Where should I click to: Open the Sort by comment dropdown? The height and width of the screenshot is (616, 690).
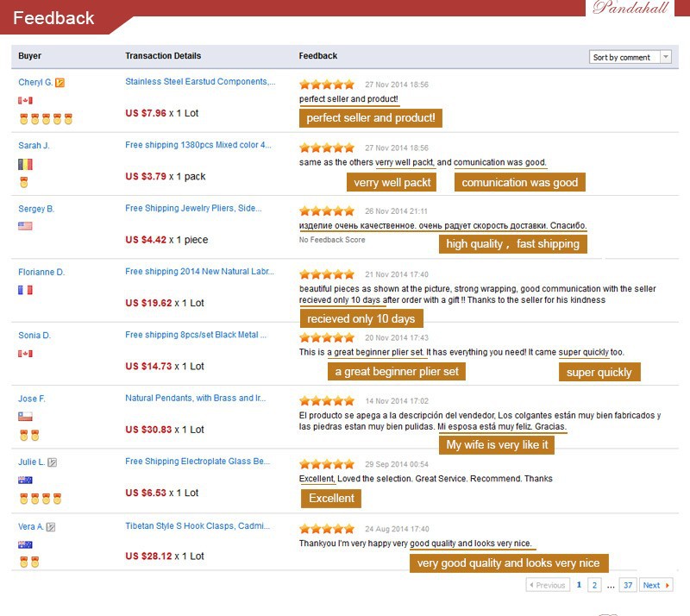pos(630,57)
